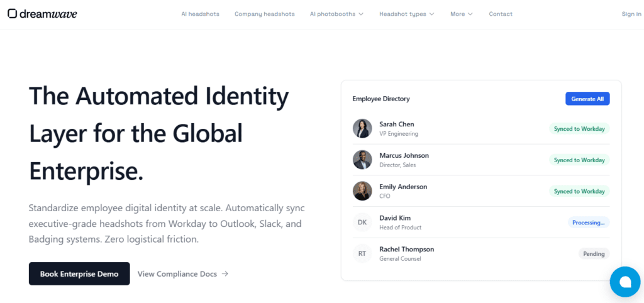Select the RT initials avatar

pyautogui.click(x=362, y=254)
